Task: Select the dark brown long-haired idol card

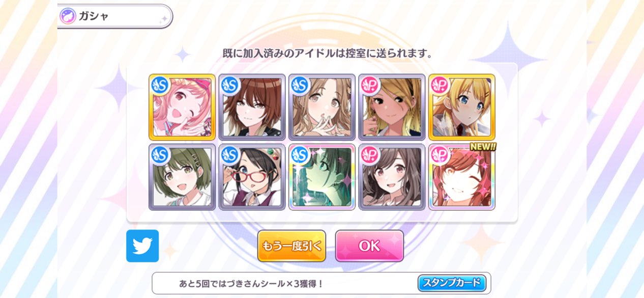Action: point(392,177)
